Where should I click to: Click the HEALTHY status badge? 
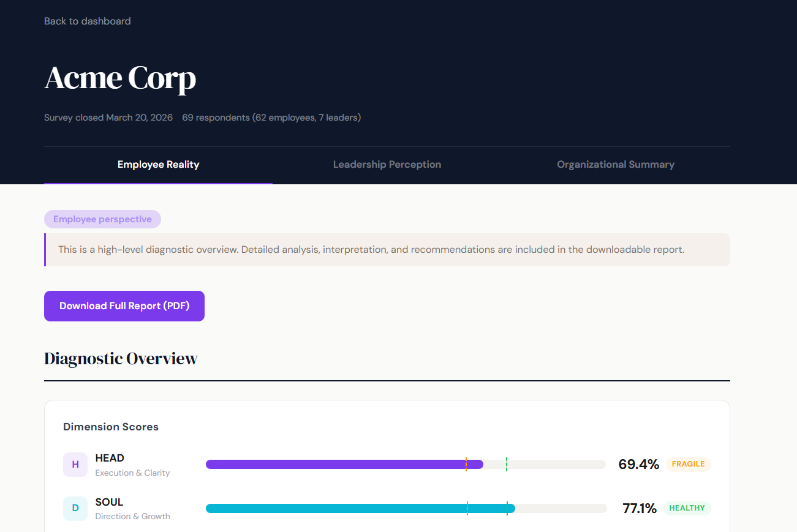coord(687,508)
